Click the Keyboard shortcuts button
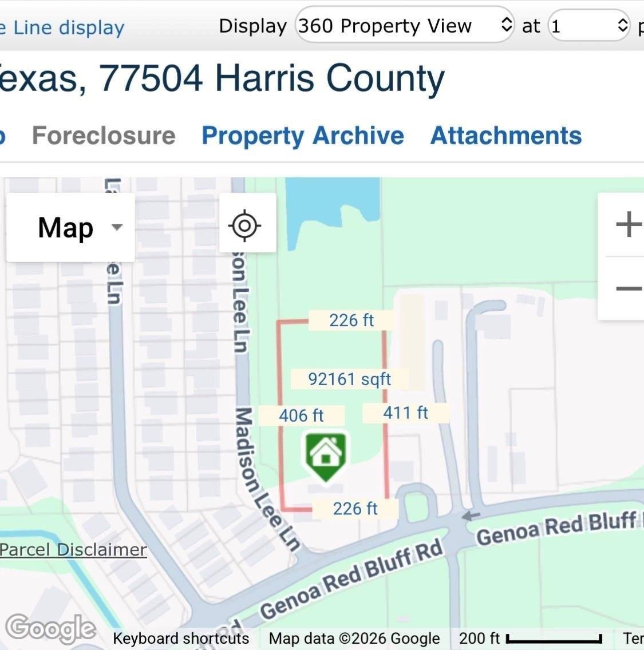 click(x=181, y=639)
